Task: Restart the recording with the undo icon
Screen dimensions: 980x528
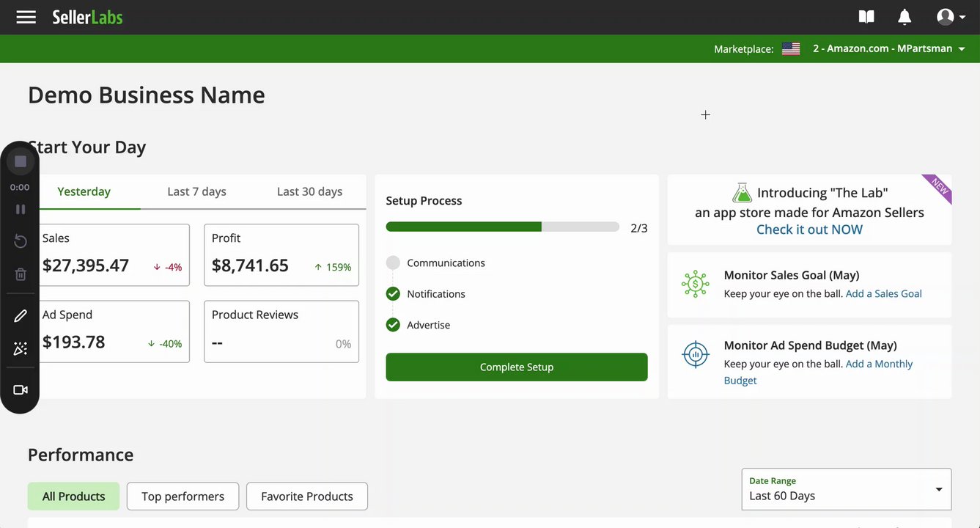Action: pos(21,241)
